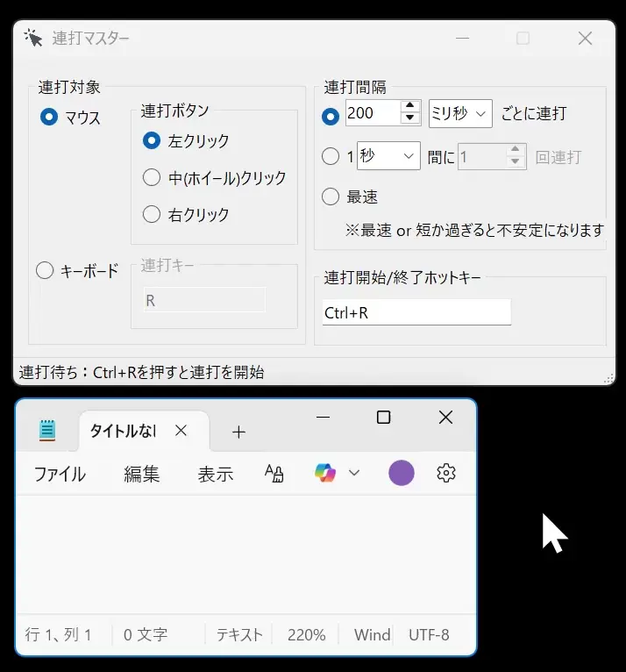Click the disabled 連打キー R field
Viewport: 626px width, 672px height.
pos(204,300)
